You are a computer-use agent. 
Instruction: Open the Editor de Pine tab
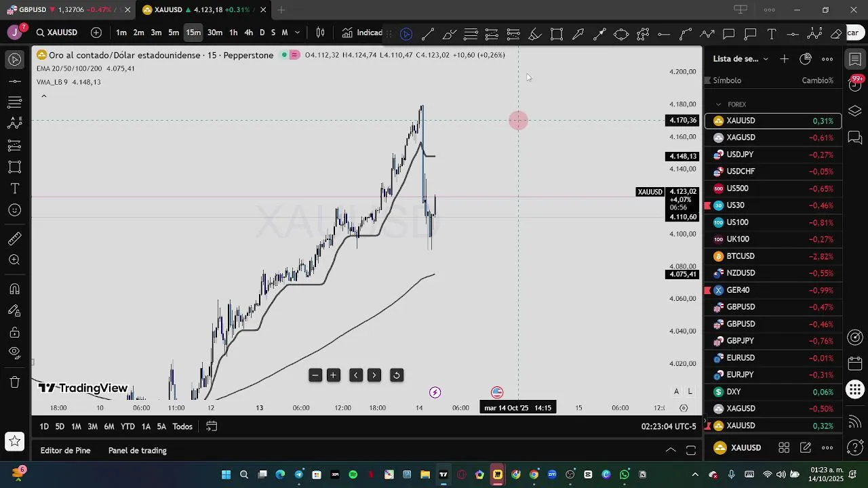(65, 451)
